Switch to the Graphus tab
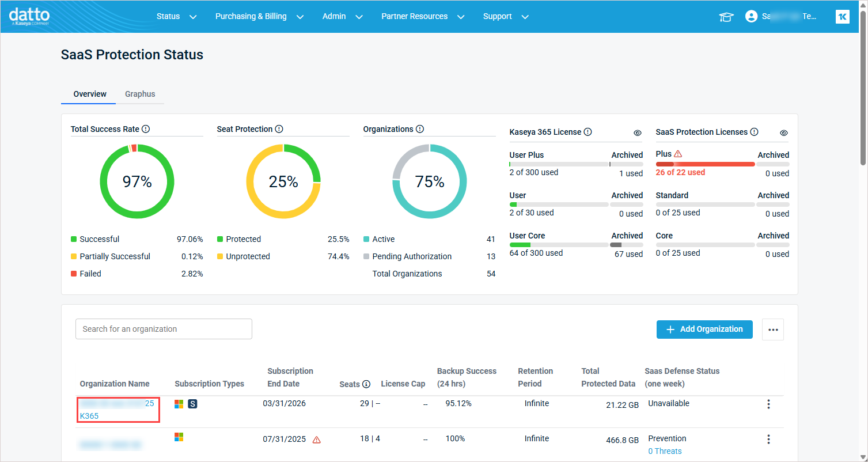Viewport: 868px width, 462px height. point(140,94)
